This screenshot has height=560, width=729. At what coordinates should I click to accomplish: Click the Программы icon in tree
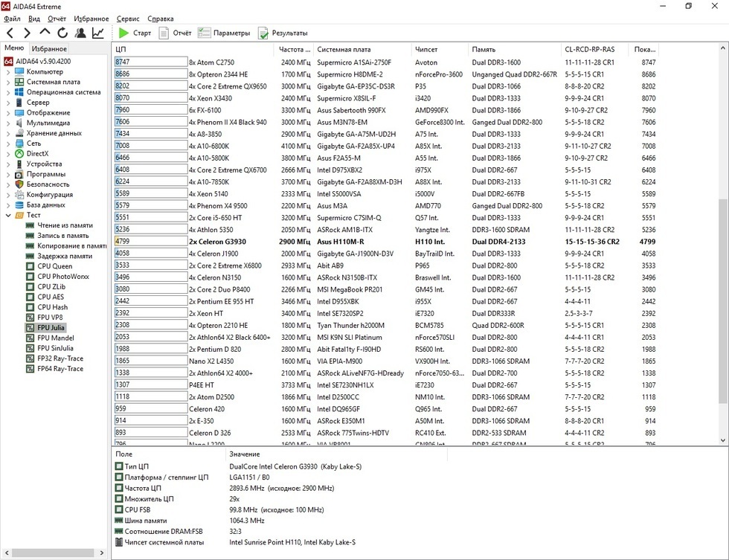coord(19,174)
